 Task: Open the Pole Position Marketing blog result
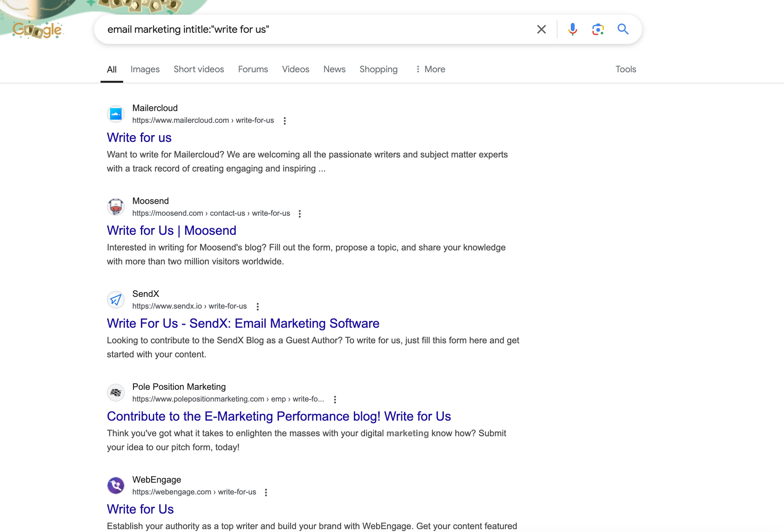coord(279,416)
